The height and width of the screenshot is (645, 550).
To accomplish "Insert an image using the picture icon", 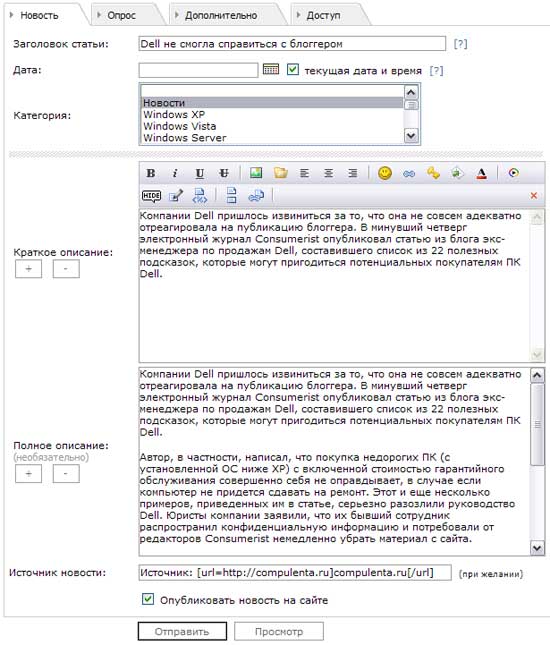I will pos(256,173).
